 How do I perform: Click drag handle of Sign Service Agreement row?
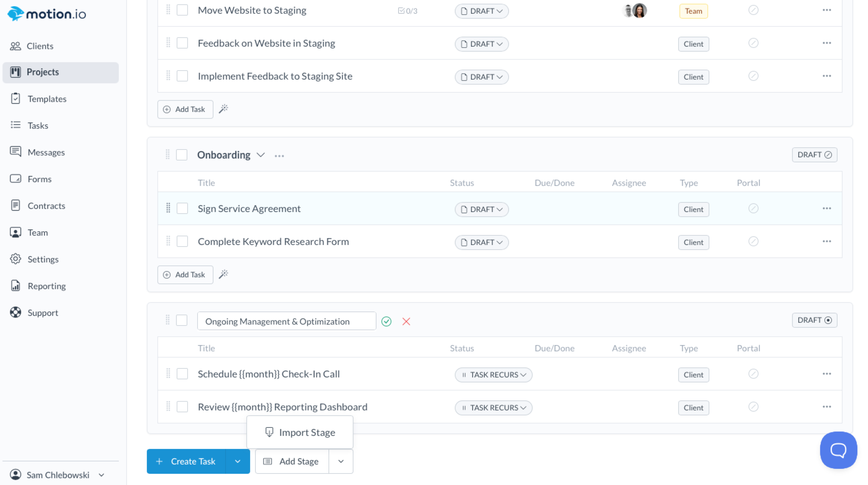coord(168,208)
